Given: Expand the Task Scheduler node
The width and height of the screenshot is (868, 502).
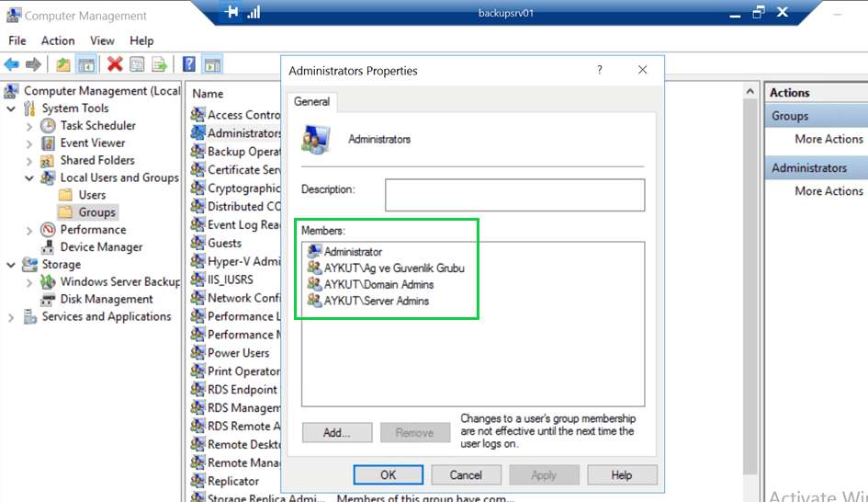Looking at the screenshot, I should click(x=29, y=126).
